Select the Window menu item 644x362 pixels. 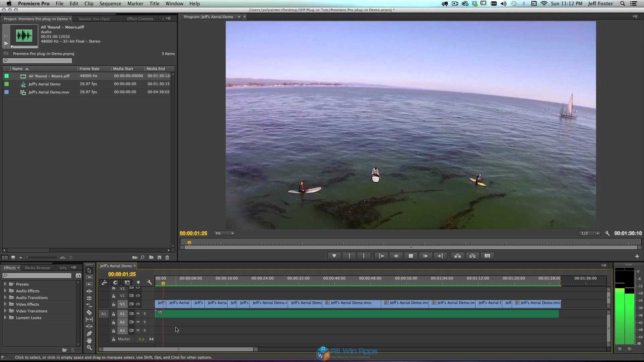[x=174, y=4]
